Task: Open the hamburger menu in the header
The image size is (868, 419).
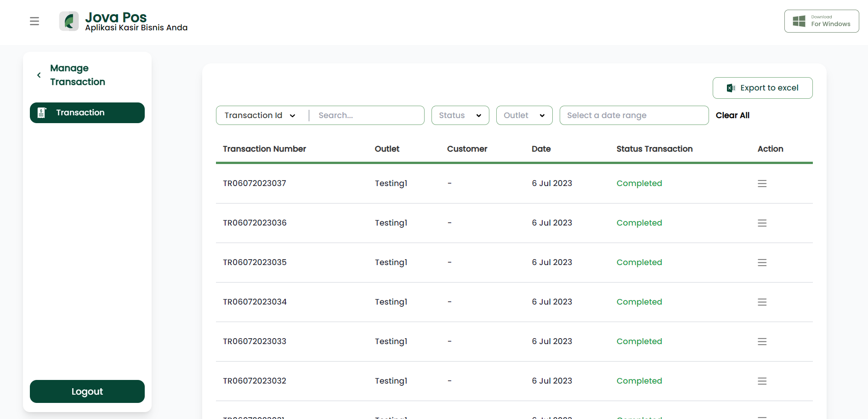Action: click(34, 21)
